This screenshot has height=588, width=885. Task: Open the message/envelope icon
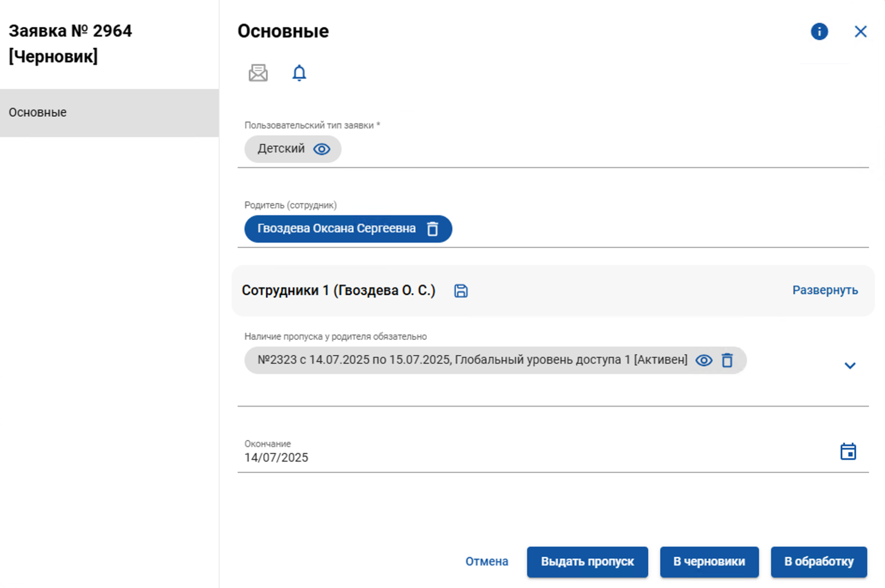258,72
